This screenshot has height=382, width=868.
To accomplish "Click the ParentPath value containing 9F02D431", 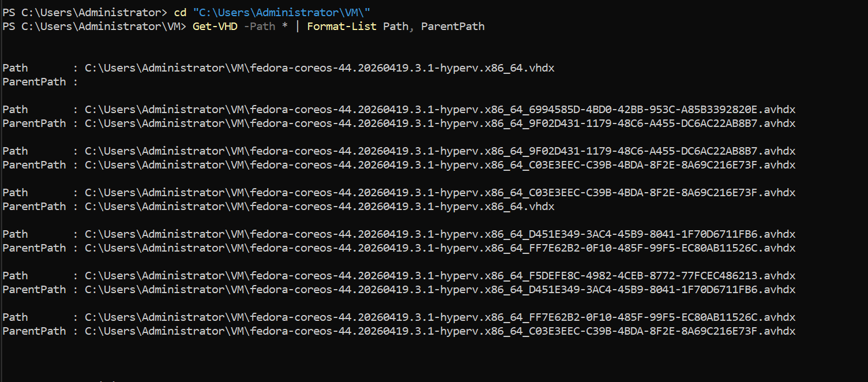I will point(440,123).
